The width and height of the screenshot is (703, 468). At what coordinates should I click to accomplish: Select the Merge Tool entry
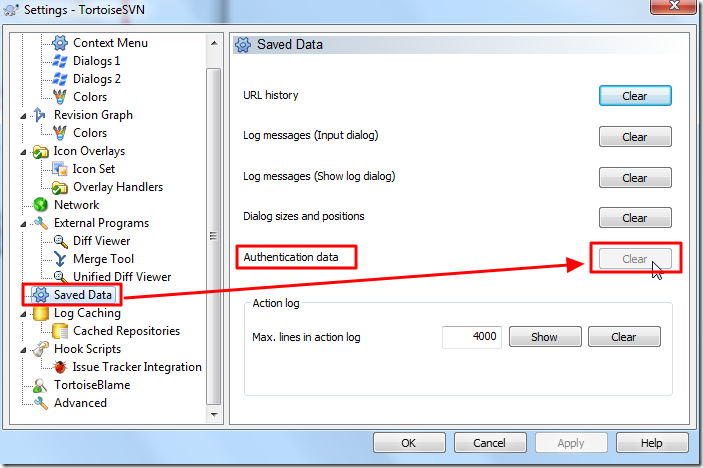click(x=103, y=259)
